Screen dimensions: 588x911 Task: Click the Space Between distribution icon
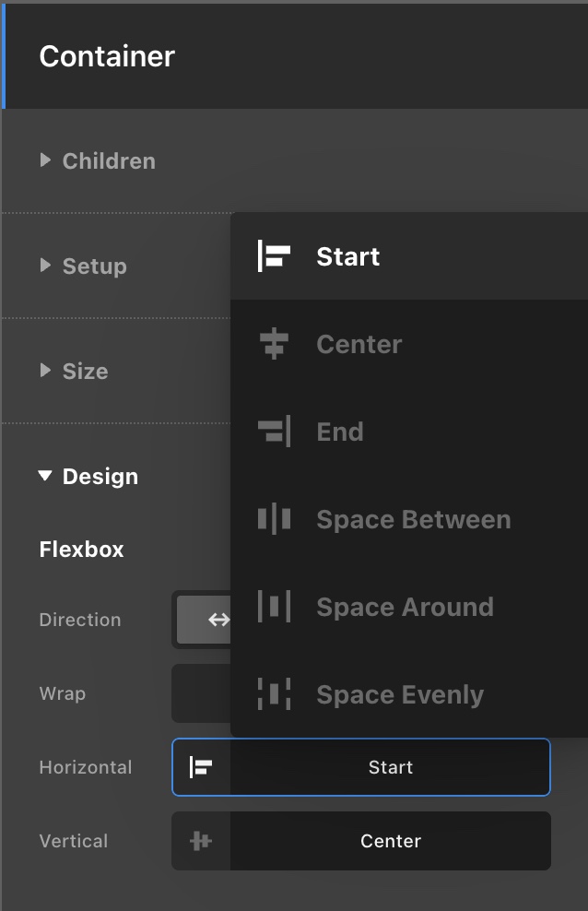274,519
